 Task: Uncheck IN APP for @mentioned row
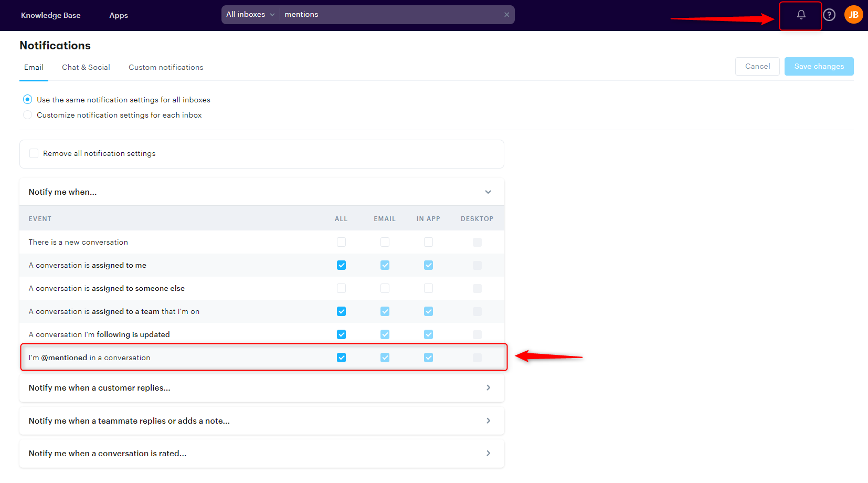[x=428, y=358]
